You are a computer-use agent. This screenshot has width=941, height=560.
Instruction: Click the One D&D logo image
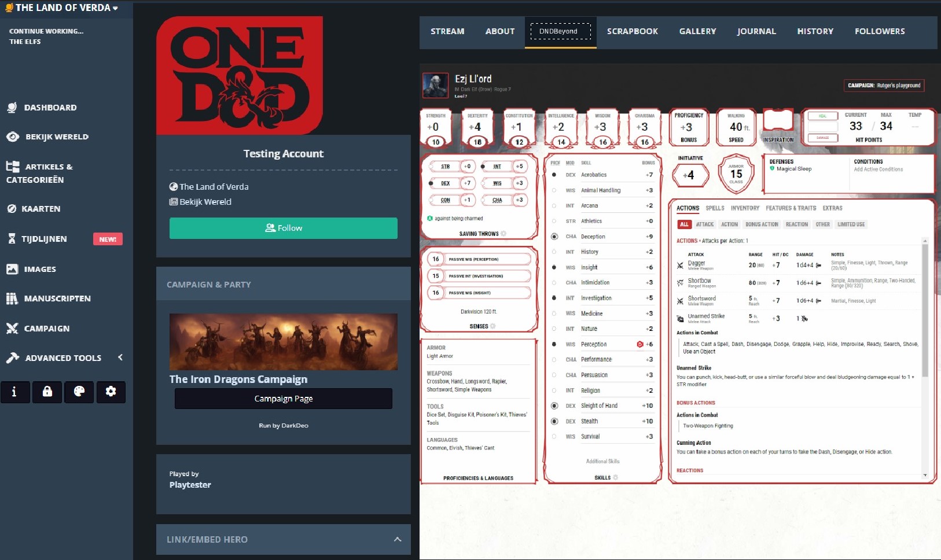[x=240, y=75]
